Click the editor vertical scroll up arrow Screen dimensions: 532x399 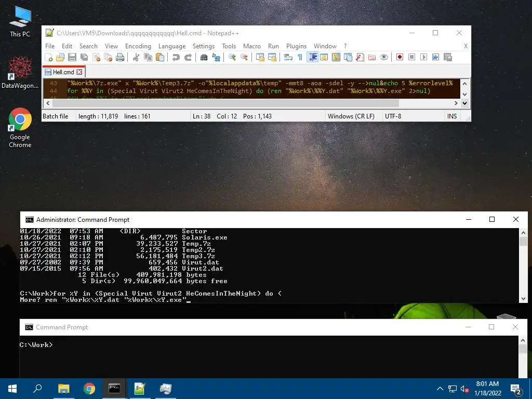coord(464,83)
